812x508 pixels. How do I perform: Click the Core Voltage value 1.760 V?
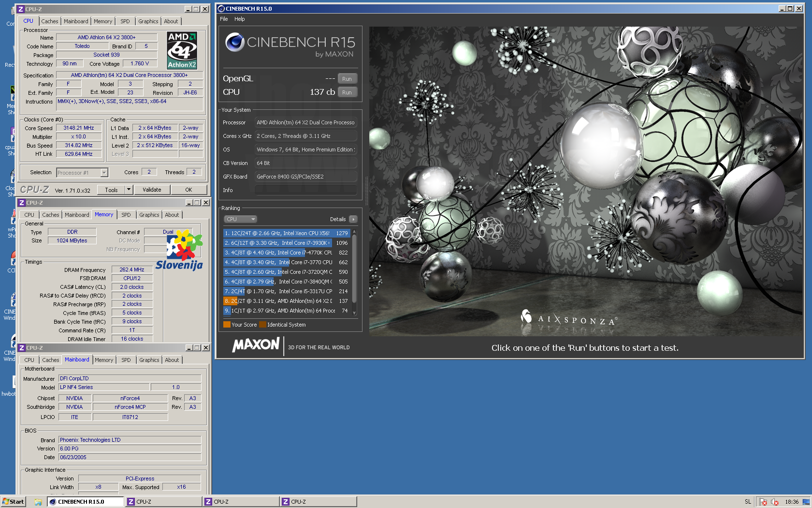[x=140, y=63]
